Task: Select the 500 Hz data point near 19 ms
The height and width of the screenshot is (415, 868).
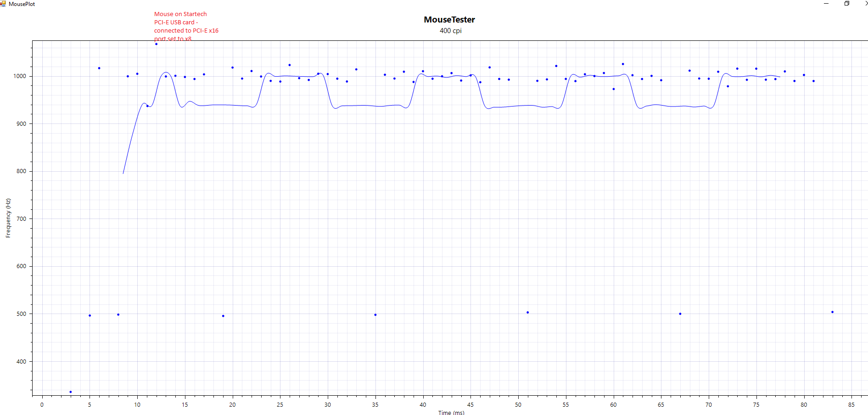Action: (x=223, y=316)
